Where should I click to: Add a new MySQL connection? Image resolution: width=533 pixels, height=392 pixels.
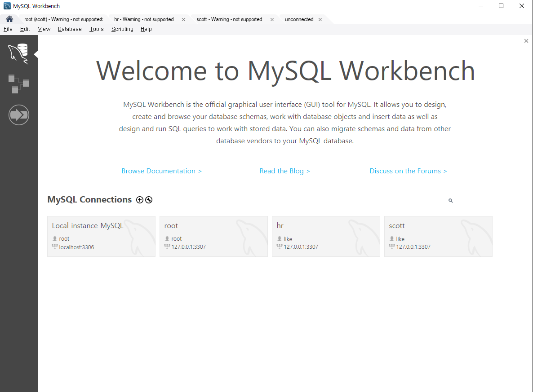pyautogui.click(x=140, y=200)
